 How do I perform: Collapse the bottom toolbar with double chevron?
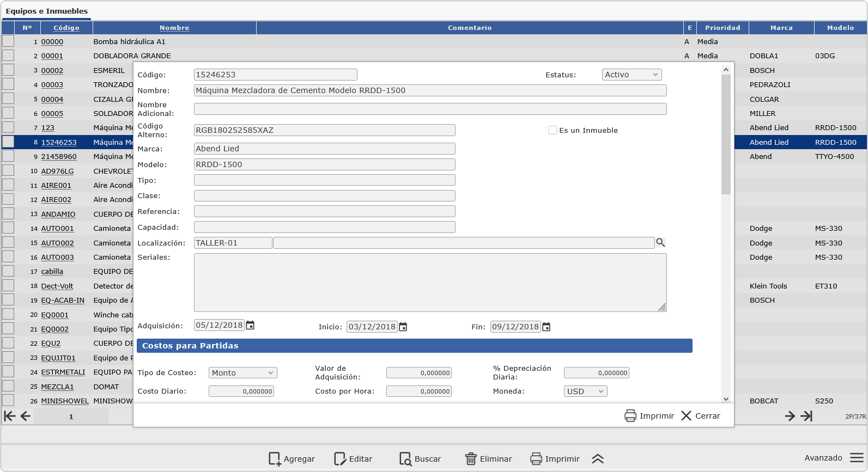(x=598, y=459)
